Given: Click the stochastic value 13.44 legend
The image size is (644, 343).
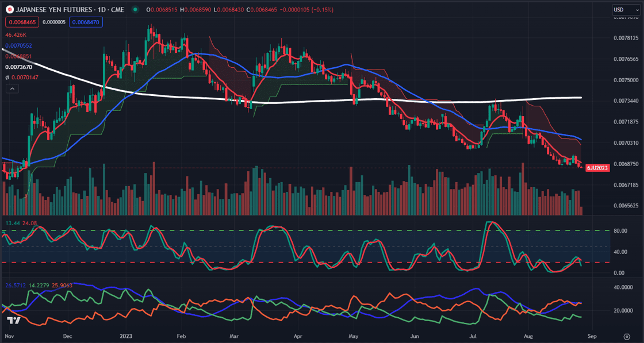Looking at the screenshot, I should pos(11,223).
